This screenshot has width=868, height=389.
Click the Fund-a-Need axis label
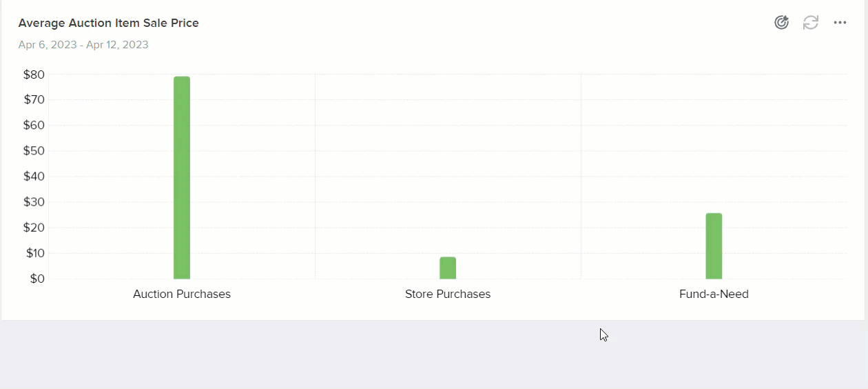tap(714, 294)
